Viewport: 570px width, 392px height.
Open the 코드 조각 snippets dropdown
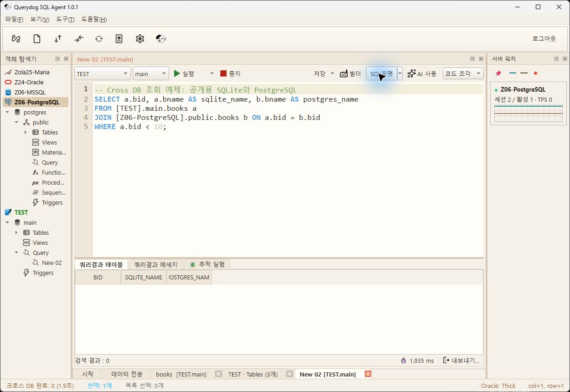[463, 73]
